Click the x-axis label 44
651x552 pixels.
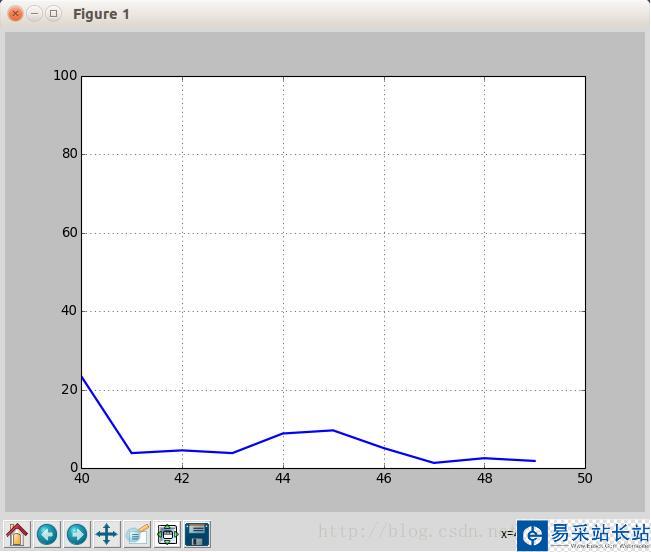(x=283, y=479)
